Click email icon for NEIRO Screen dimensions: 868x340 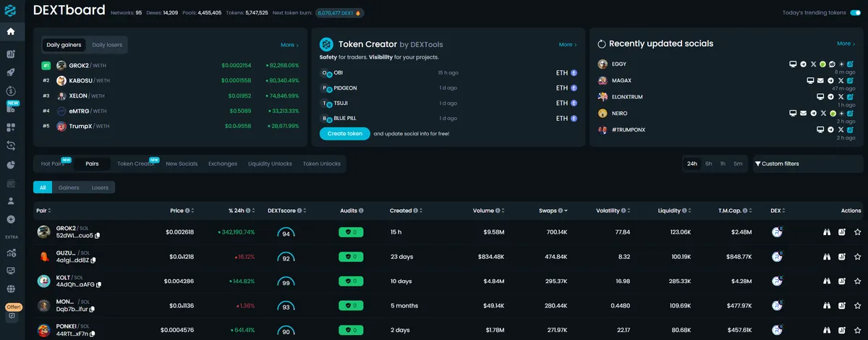804,114
